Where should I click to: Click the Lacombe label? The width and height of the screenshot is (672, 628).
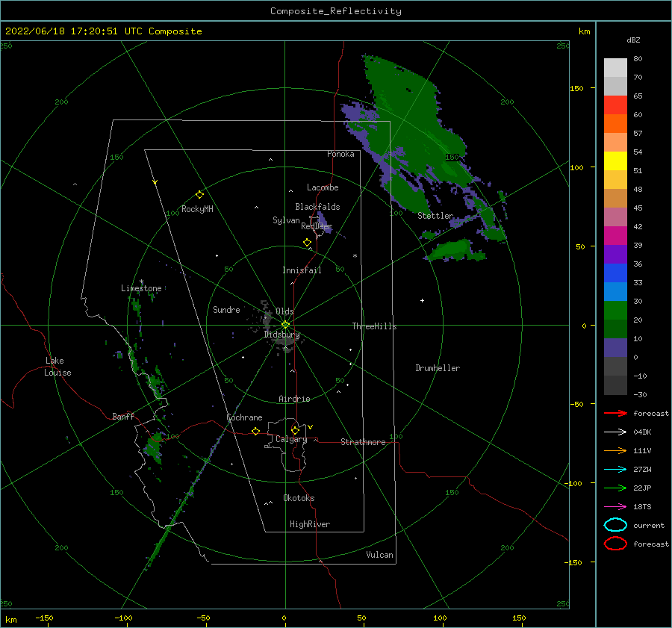coord(323,187)
